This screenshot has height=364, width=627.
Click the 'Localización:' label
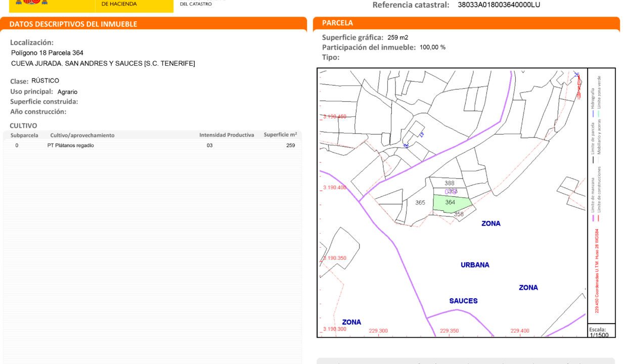(32, 42)
